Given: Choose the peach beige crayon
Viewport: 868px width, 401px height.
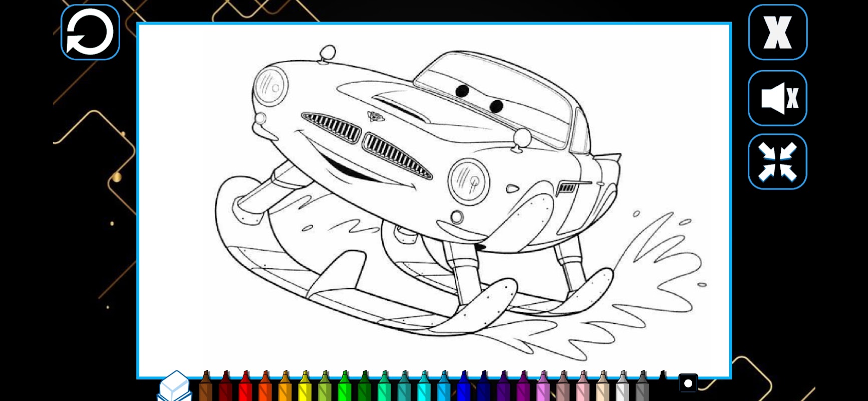Looking at the screenshot, I should (603, 386).
